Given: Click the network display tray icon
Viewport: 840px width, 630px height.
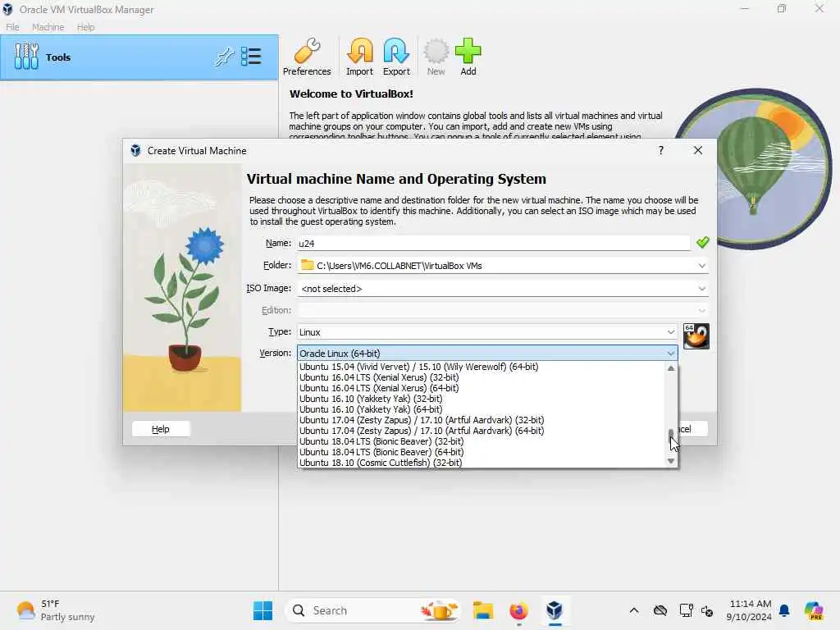Looking at the screenshot, I should (686, 610).
